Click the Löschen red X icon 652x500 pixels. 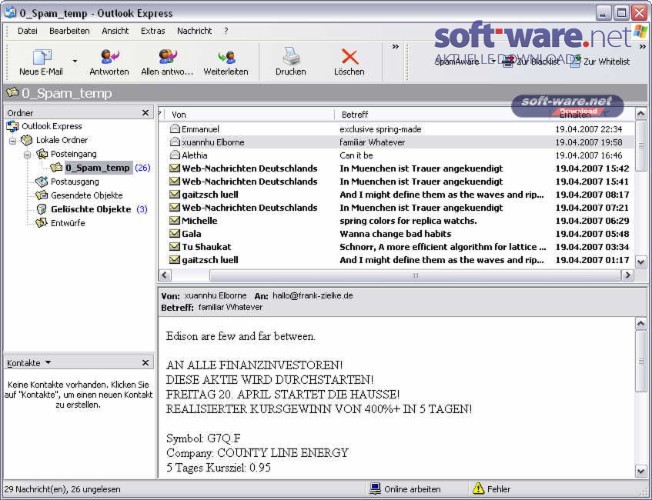point(350,57)
